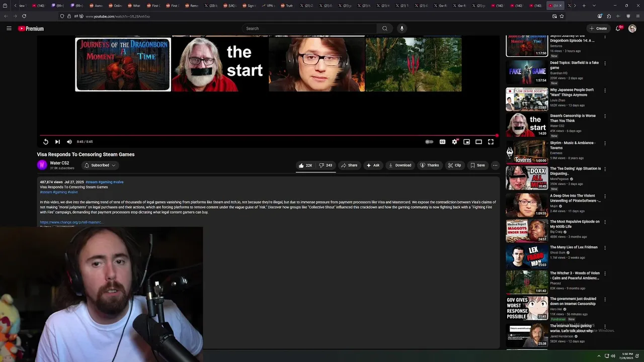Skip to the next video

tap(57, 142)
